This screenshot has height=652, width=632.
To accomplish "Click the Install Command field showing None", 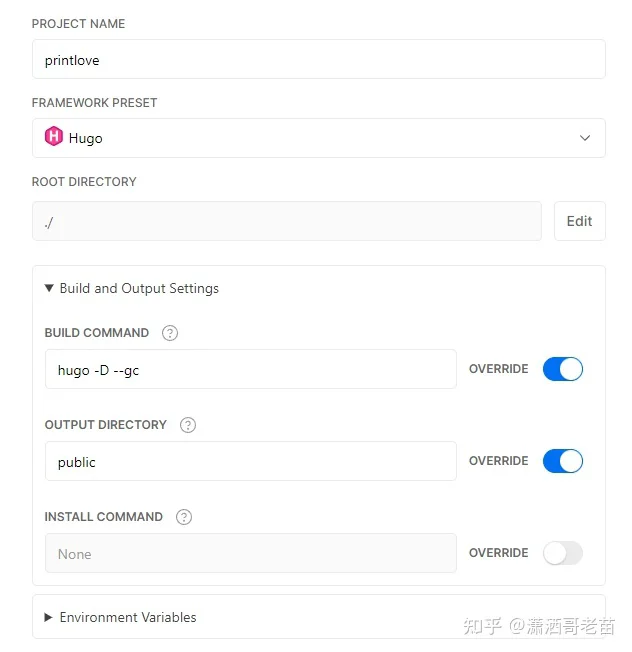I will (251, 553).
